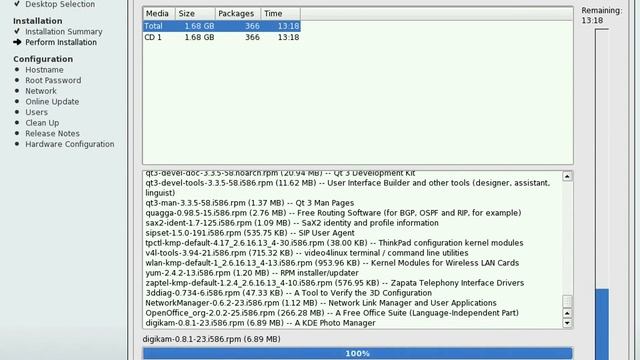Click the Time column header

point(280,13)
